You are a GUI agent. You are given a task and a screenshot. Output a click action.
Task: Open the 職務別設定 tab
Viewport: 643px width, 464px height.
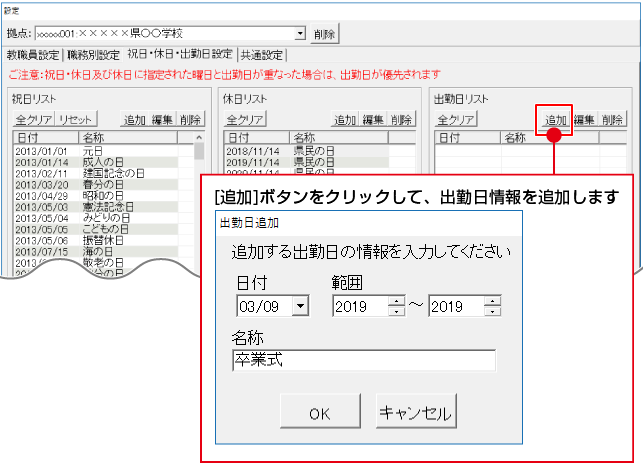click(x=94, y=55)
